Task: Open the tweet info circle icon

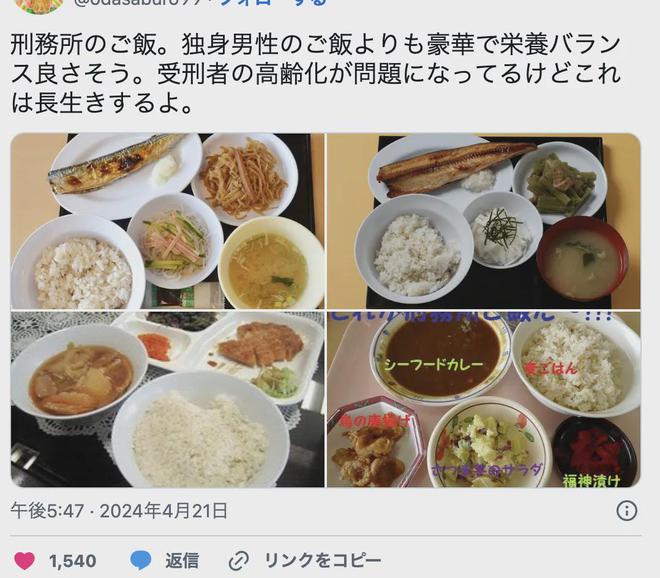Action: tap(626, 511)
